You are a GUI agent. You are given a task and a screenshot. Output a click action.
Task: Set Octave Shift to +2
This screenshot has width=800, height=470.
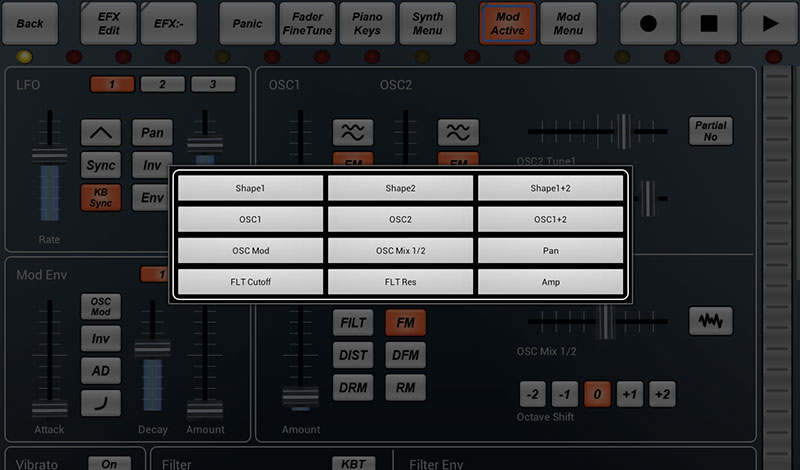pyautogui.click(x=662, y=394)
